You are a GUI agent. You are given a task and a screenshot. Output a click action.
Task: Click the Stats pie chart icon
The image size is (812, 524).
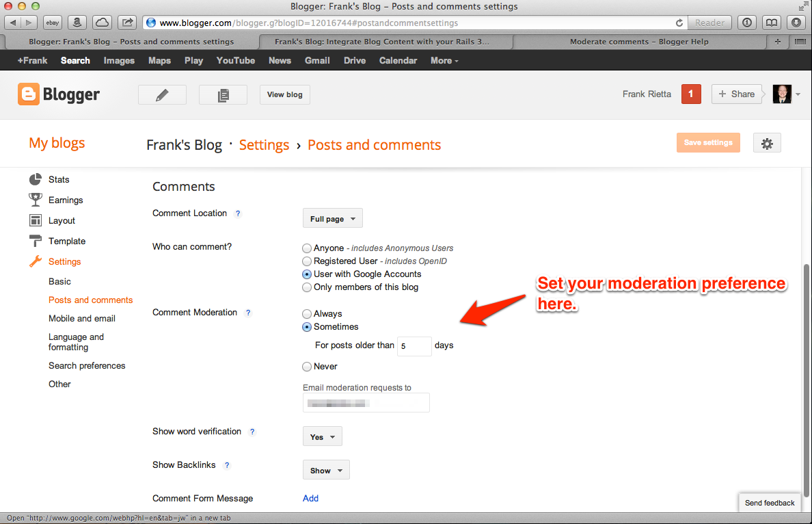(x=36, y=179)
